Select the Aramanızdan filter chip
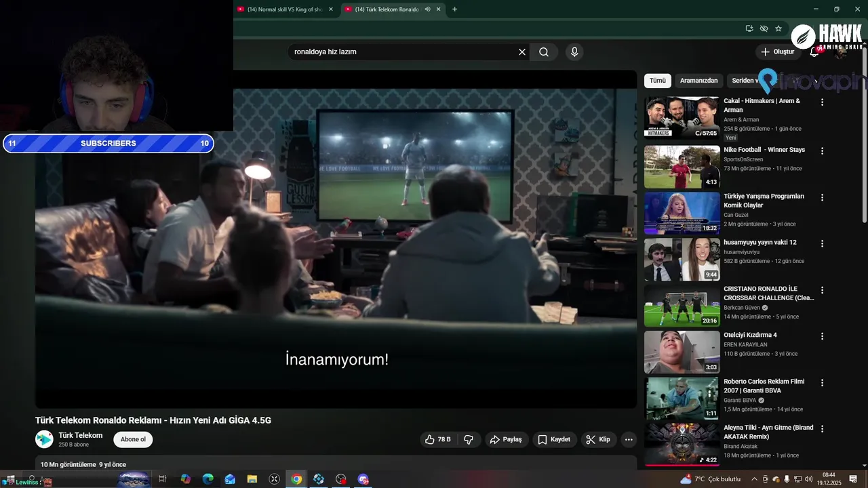 tap(698, 81)
